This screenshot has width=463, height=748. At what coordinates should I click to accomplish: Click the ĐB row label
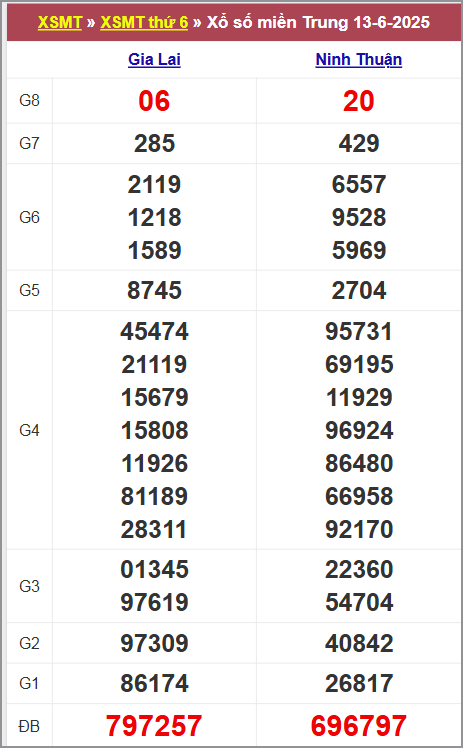29,726
